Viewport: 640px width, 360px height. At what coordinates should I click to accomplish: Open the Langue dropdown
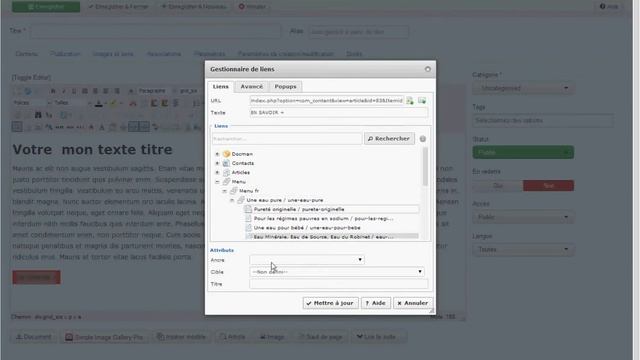pyautogui.click(x=523, y=249)
